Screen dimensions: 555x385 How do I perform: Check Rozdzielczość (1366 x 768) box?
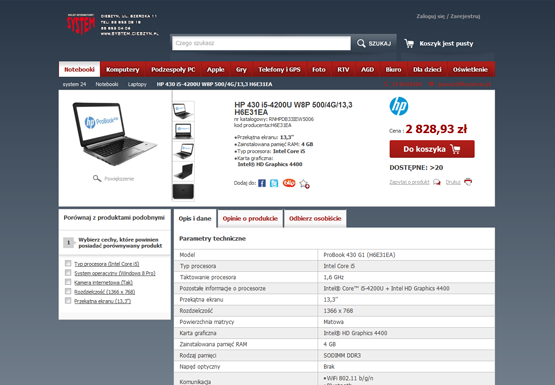click(x=68, y=291)
